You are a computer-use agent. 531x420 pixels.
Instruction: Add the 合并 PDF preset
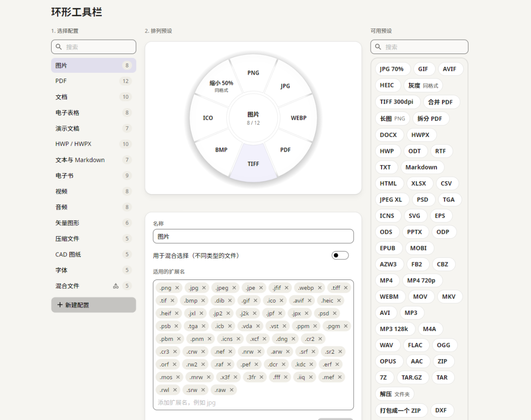[440, 102]
